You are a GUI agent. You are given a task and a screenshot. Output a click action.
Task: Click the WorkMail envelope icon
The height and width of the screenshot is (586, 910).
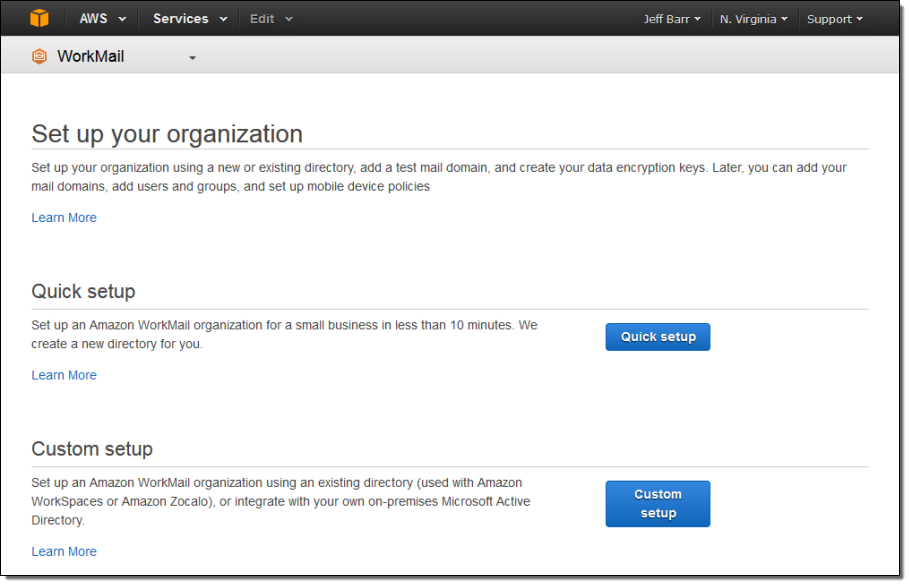click(x=39, y=57)
